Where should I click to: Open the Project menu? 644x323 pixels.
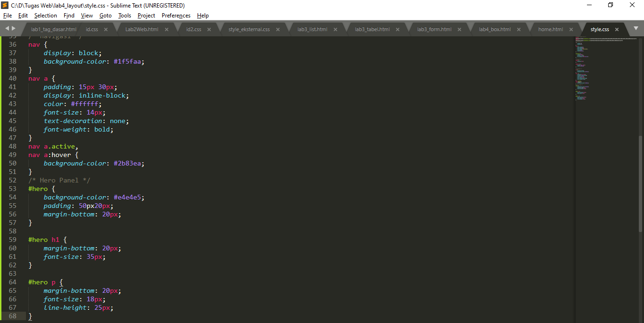tap(146, 16)
